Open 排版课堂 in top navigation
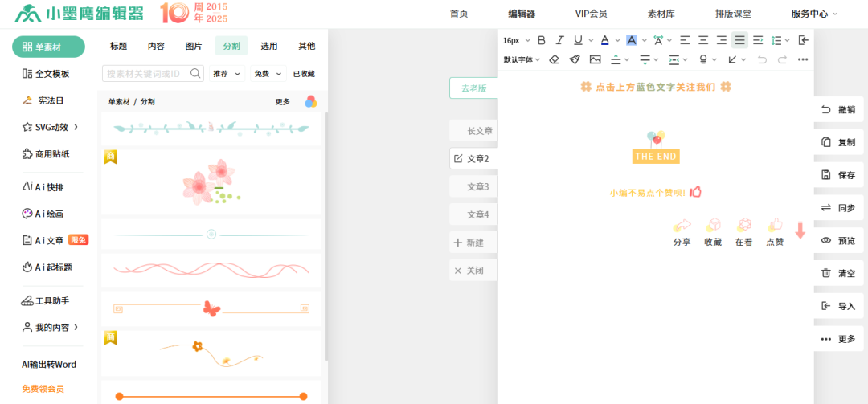Screen dimensions: 868x404 click(x=734, y=14)
